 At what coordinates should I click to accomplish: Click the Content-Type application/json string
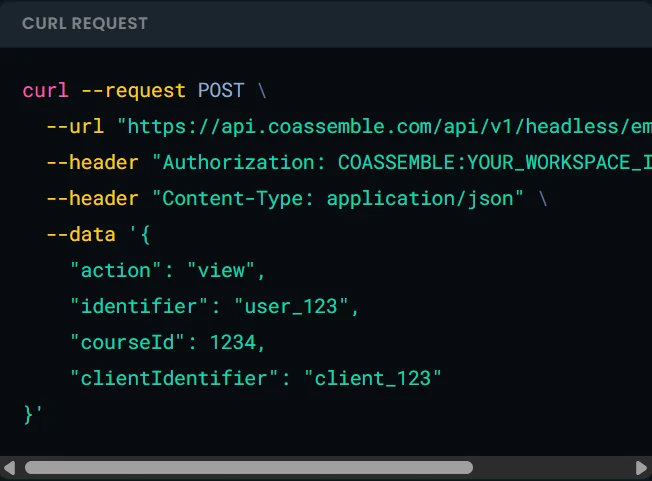coord(338,199)
